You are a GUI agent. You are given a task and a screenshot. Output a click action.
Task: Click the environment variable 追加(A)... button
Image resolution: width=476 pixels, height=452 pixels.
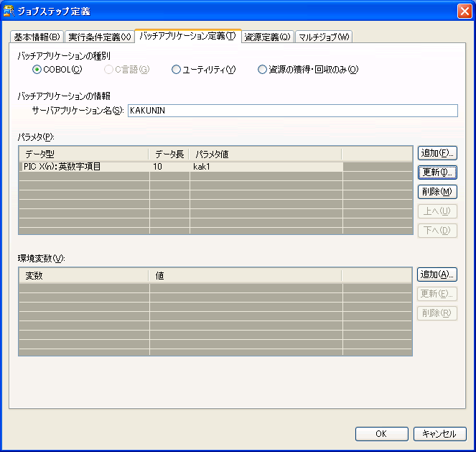pyautogui.click(x=437, y=275)
